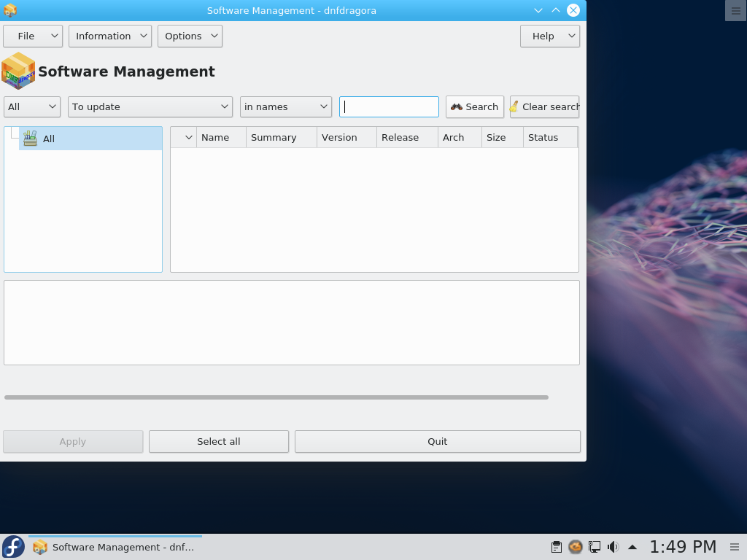Open the desktop toolbox menu at top right
The height and width of the screenshot is (560, 747).
pos(735,10)
